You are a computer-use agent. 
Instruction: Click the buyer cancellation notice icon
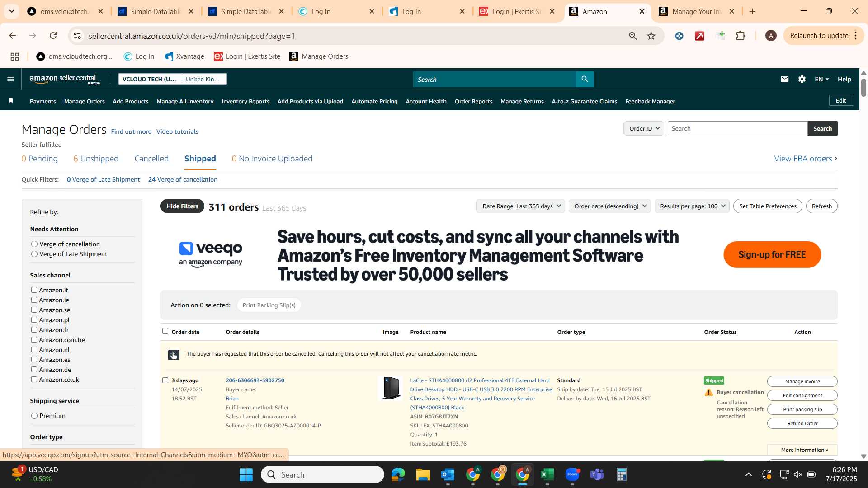click(x=174, y=355)
